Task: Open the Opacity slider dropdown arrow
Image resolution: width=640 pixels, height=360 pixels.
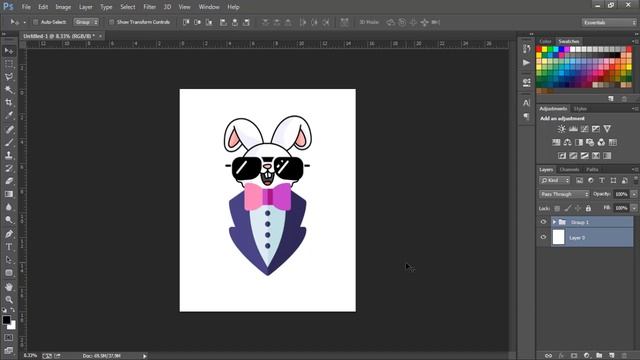Action: [x=633, y=194]
